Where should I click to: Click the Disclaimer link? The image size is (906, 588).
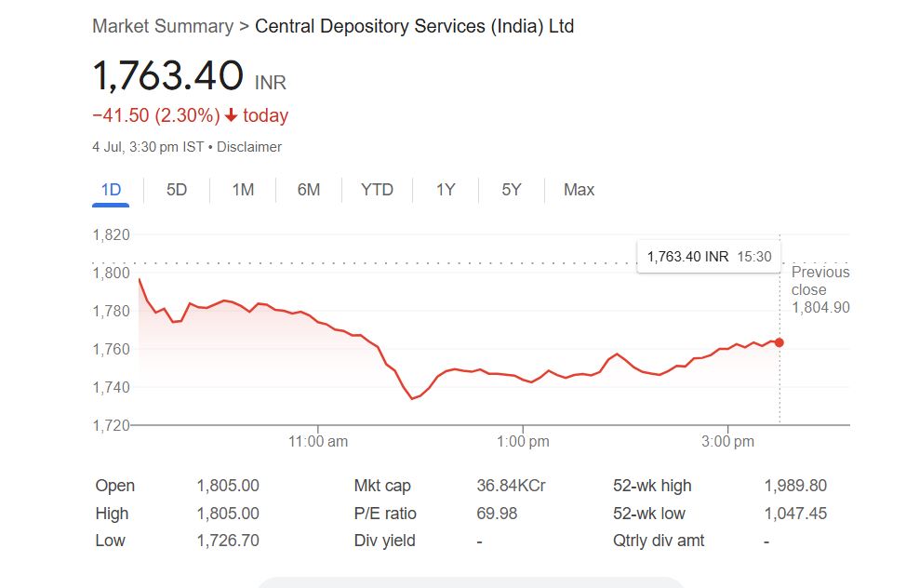pyautogui.click(x=249, y=147)
